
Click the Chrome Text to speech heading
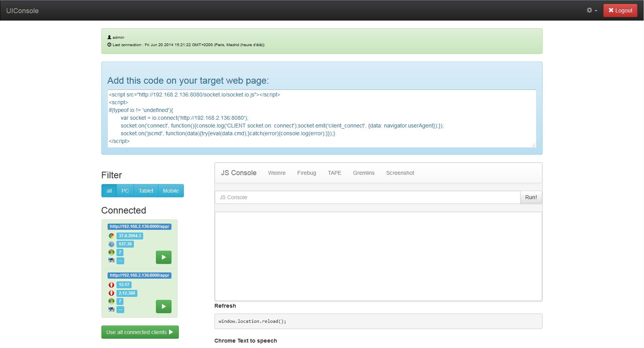[x=246, y=341]
